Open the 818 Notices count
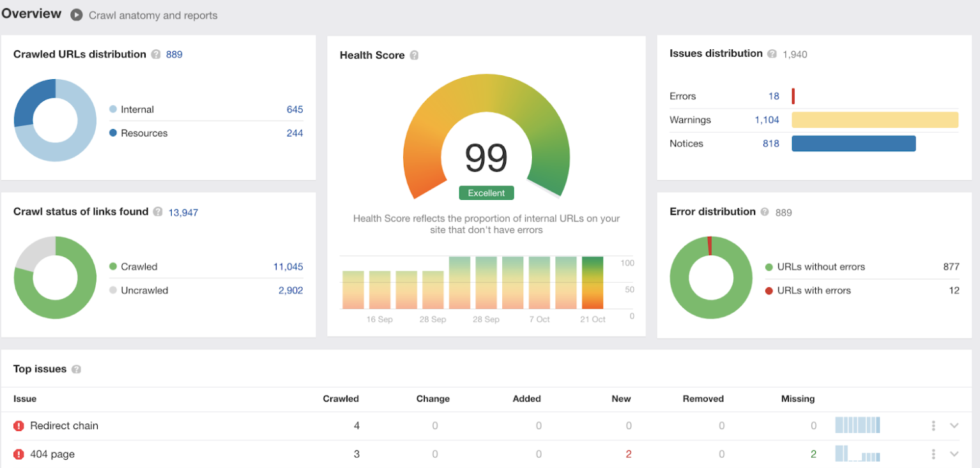 tap(771, 144)
